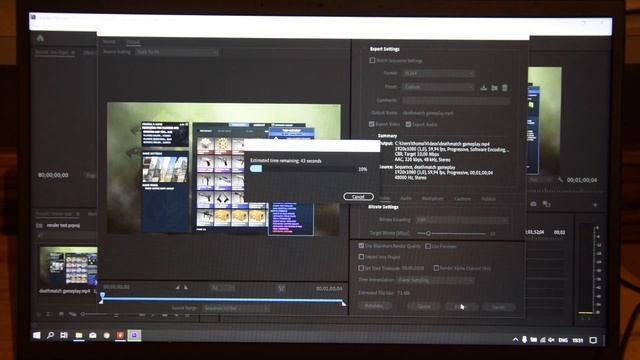
Task: Switch to the Output tab
Action: pyautogui.click(x=133, y=42)
